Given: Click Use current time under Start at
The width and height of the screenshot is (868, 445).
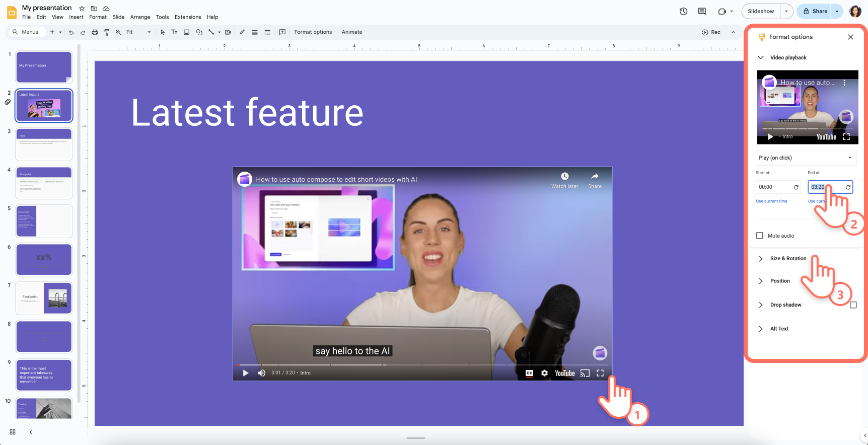Looking at the screenshot, I should point(771,201).
